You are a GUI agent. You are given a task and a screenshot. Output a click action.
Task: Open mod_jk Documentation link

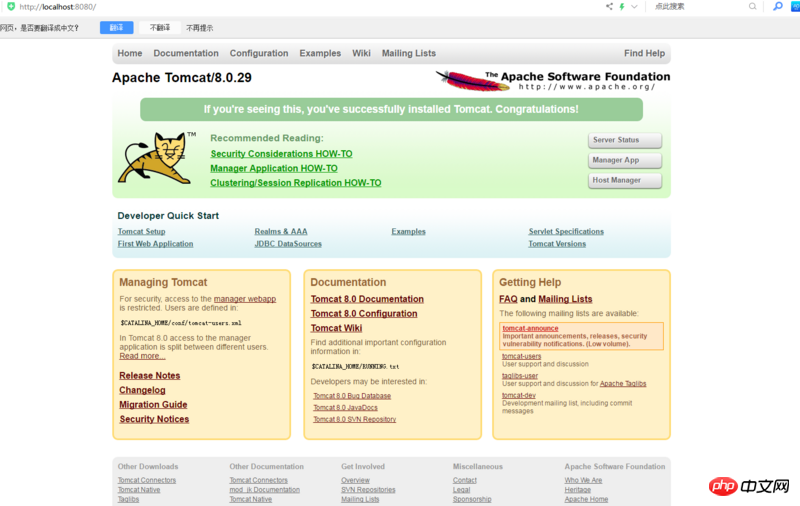coord(264,490)
